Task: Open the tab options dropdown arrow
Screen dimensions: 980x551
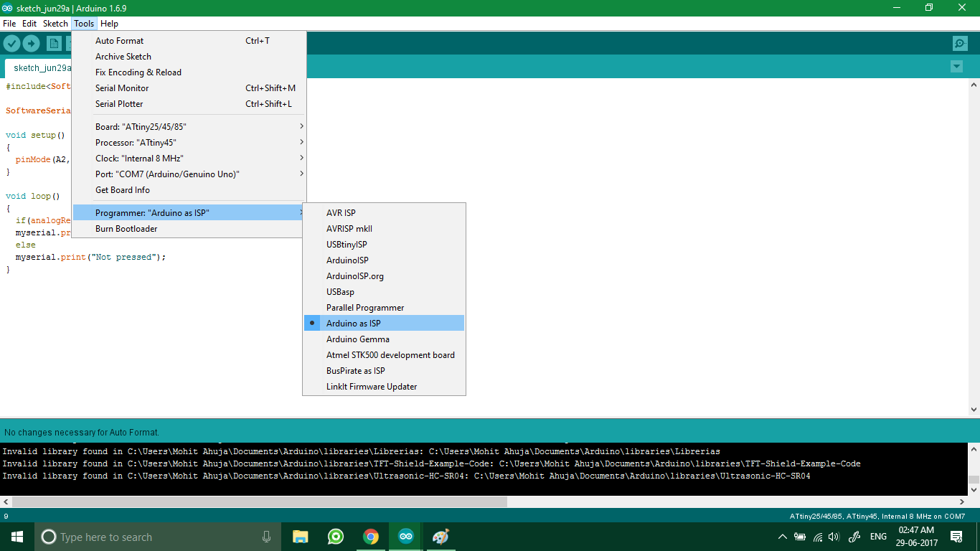Action: [956, 67]
